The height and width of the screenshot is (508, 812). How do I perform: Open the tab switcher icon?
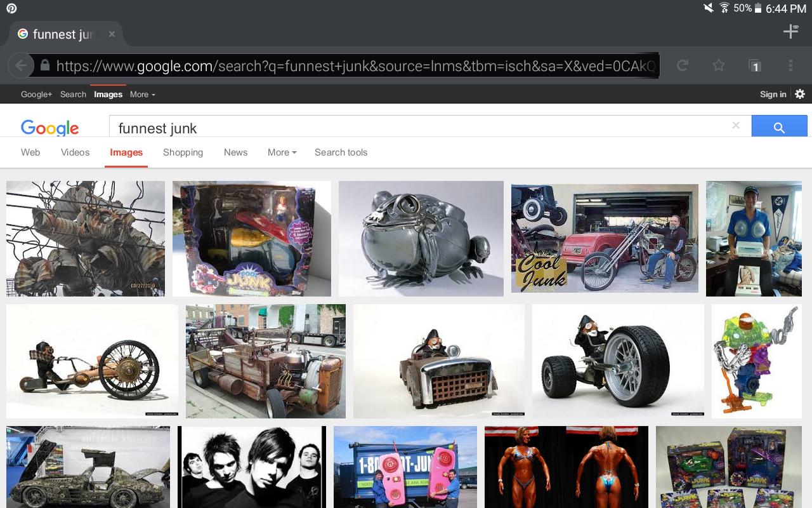tap(754, 65)
